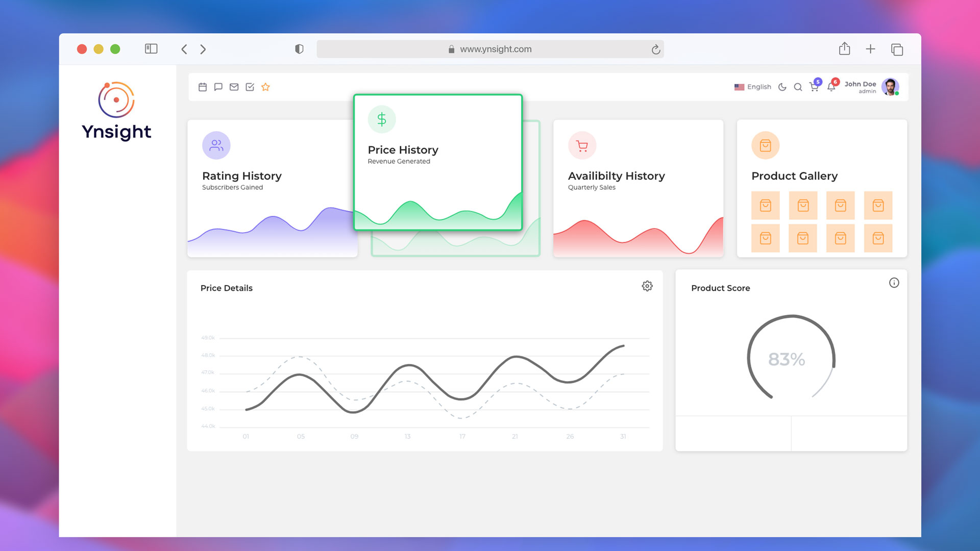
Task: Open the calendar icon in the dashboard toolbar
Action: tap(203, 87)
